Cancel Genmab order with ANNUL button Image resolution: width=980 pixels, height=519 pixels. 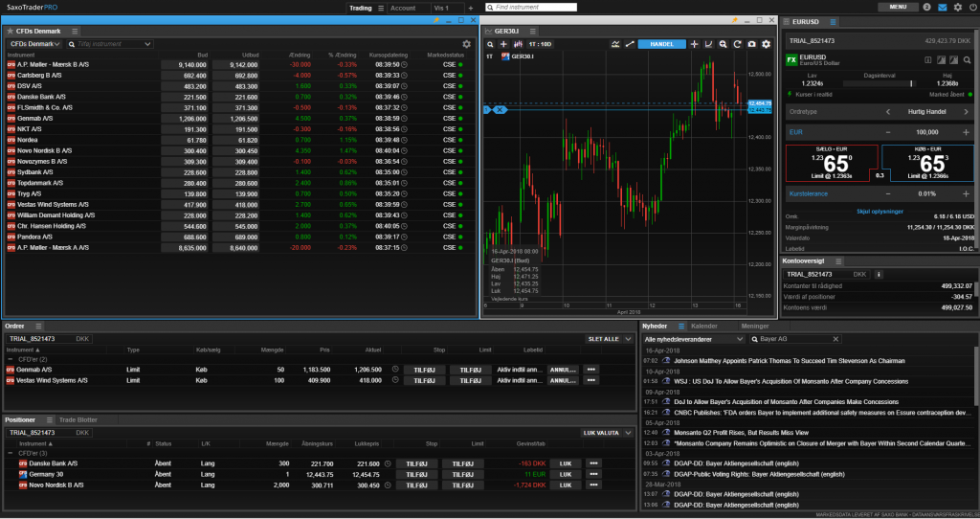(563, 370)
